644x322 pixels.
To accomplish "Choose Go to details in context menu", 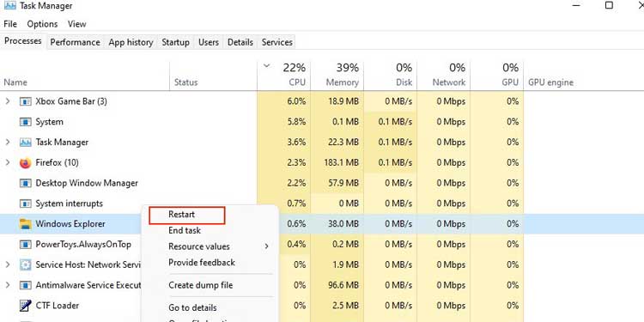I will 192,307.
